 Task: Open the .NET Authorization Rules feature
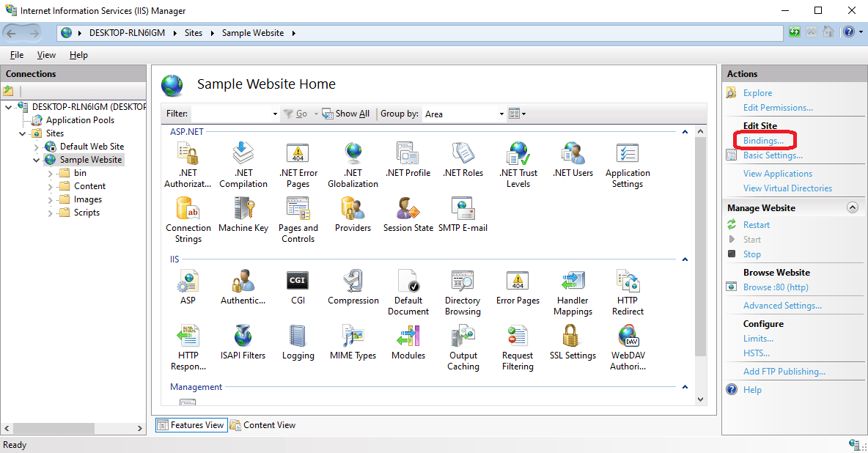188,164
